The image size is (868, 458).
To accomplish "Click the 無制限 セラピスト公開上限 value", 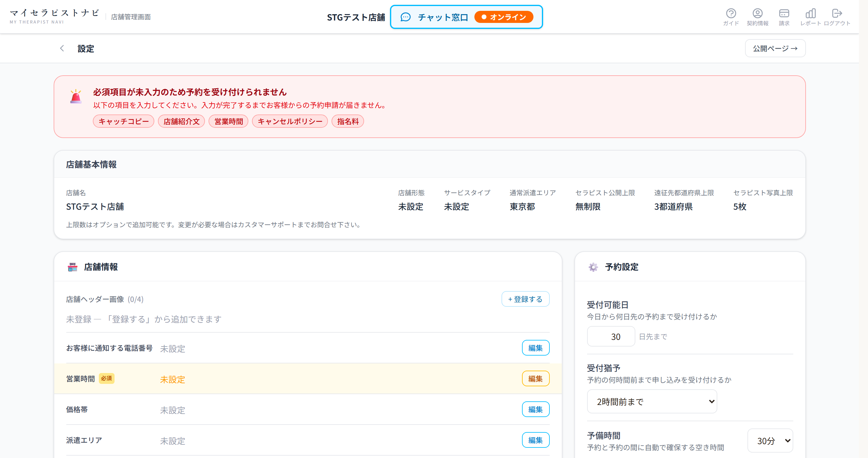I will click(x=588, y=206).
